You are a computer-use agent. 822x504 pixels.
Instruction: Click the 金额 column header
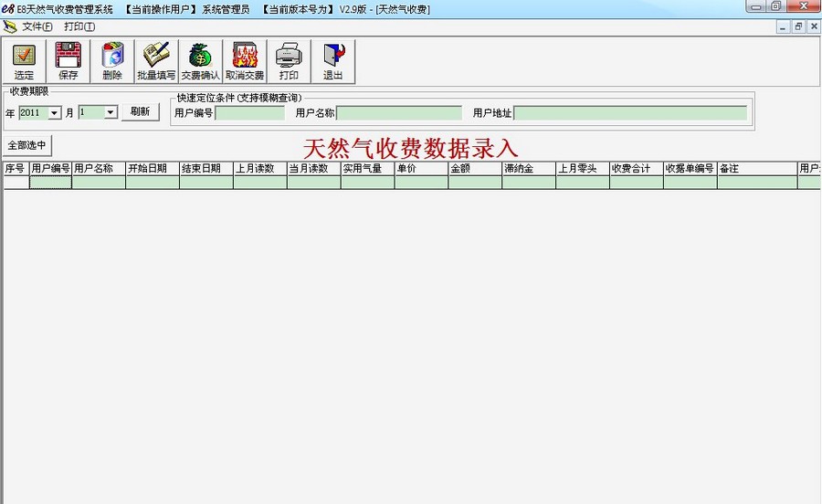pos(475,169)
